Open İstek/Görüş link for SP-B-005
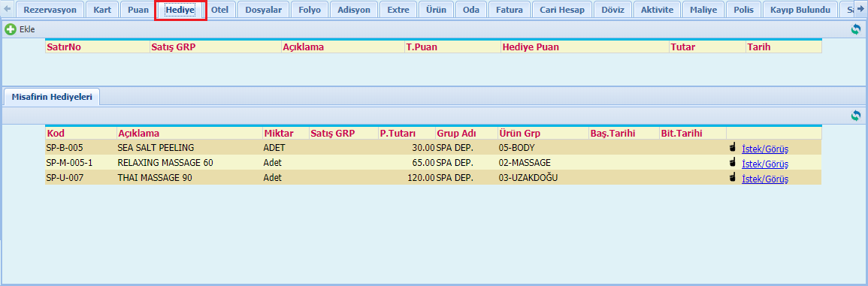The image size is (868, 286). [764, 149]
